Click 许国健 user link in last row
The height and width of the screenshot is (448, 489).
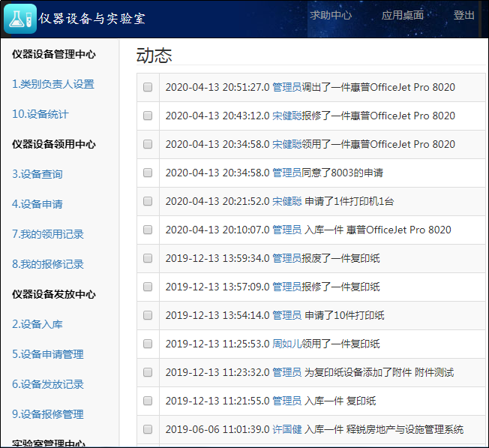pos(286,429)
